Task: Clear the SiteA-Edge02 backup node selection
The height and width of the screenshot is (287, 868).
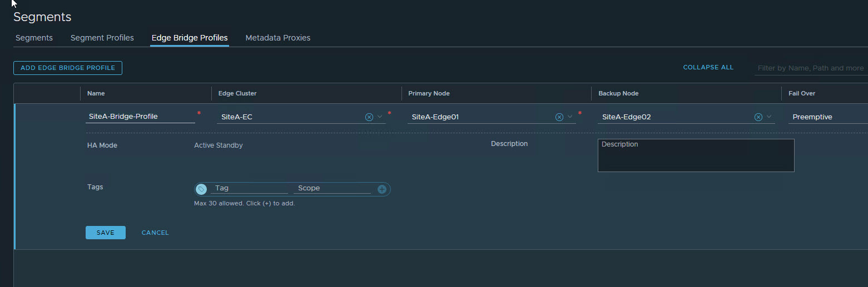Action: click(x=758, y=117)
